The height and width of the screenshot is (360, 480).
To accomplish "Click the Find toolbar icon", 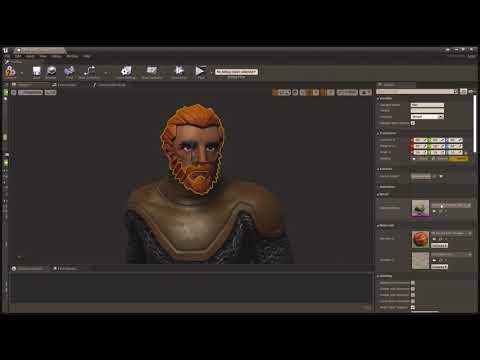I will (69, 71).
